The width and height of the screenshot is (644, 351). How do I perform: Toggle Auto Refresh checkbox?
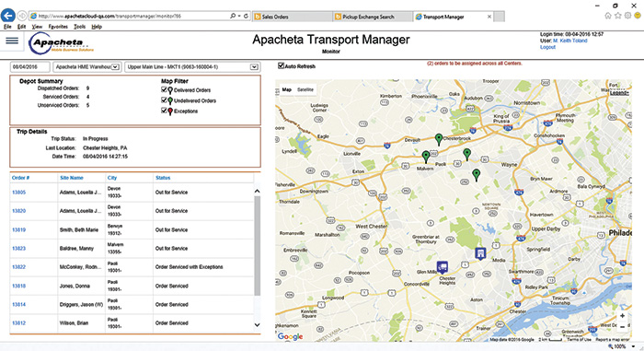pos(281,65)
